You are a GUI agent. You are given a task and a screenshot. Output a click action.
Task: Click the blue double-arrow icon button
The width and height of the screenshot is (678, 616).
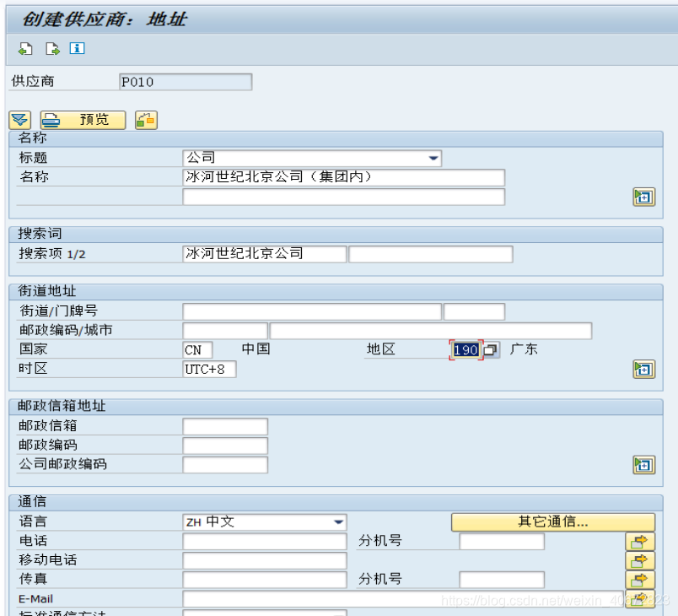point(20,120)
